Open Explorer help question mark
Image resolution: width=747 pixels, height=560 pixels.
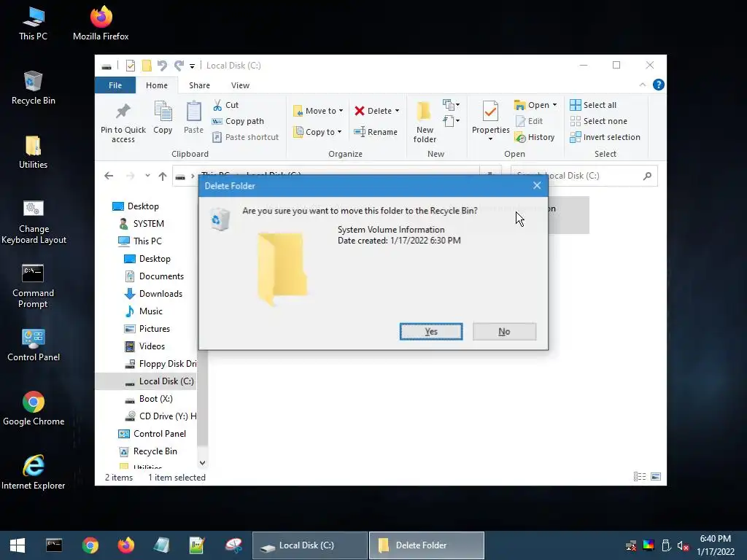659,85
